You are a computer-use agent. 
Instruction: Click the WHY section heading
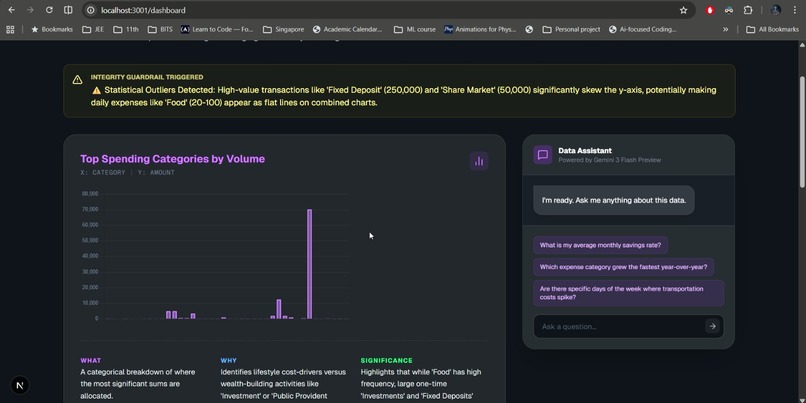pyautogui.click(x=229, y=360)
